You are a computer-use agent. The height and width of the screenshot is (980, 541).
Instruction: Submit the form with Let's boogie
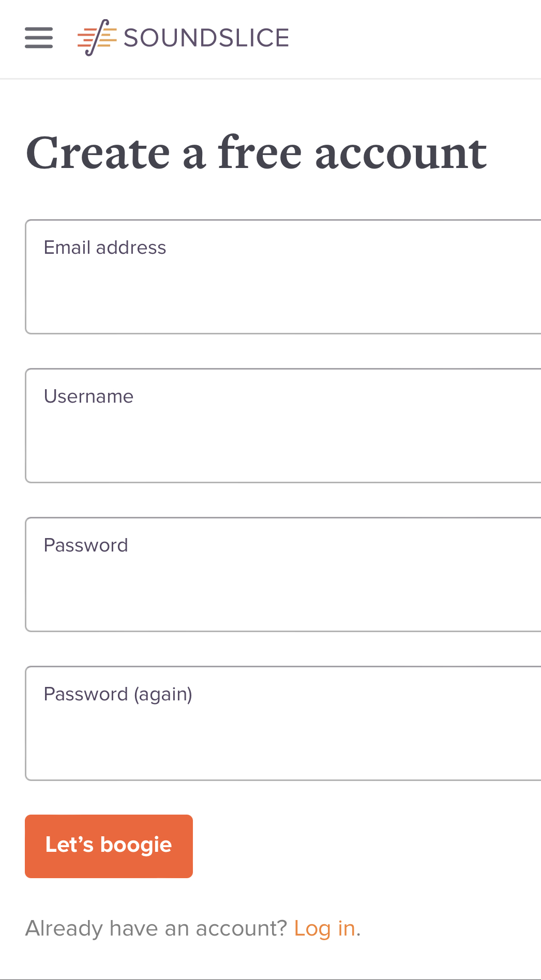(x=109, y=846)
